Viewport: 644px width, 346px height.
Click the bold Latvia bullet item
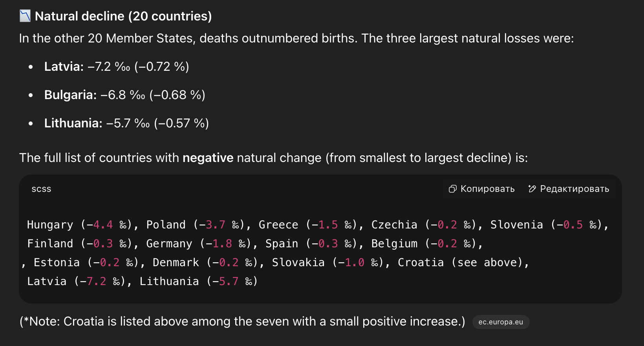(117, 66)
